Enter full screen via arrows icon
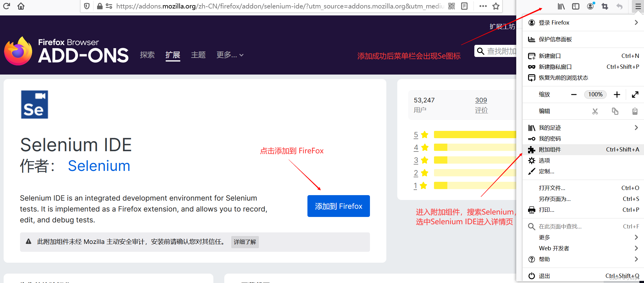 point(635,95)
